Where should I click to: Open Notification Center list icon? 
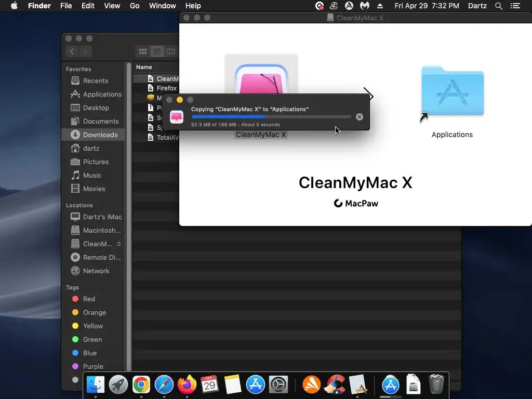tap(515, 6)
